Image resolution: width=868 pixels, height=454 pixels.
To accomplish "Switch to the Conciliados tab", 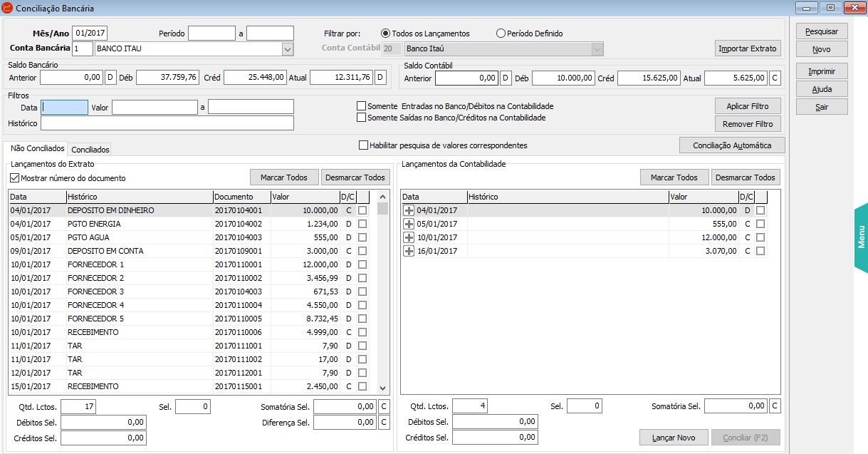I will (x=90, y=150).
